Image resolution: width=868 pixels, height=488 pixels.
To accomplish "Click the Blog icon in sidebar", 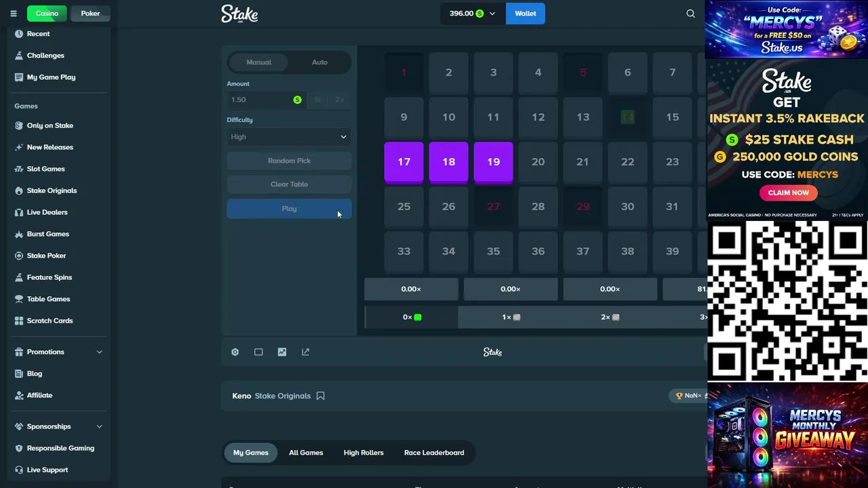I will (19, 373).
